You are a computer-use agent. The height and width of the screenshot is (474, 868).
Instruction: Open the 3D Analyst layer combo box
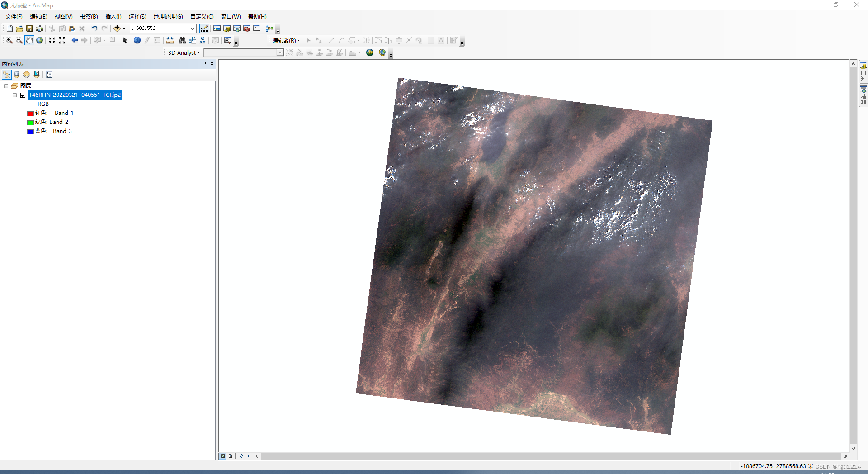[x=244, y=53]
